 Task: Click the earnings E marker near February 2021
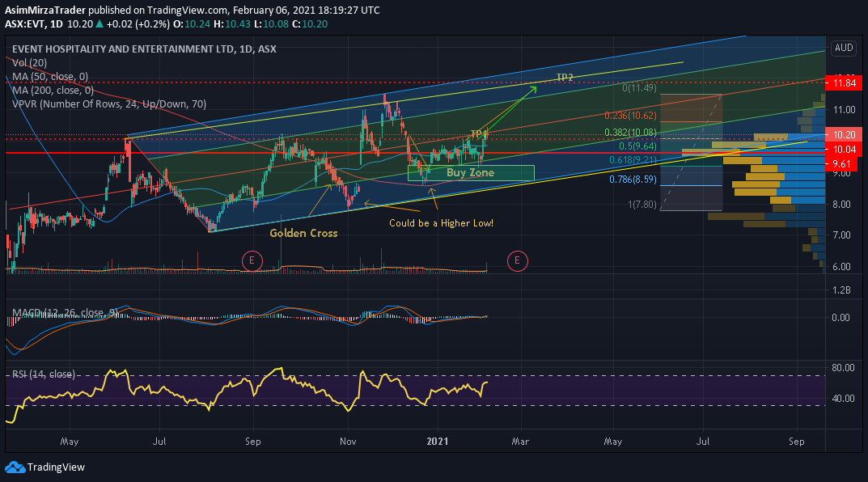tap(517, 260)
